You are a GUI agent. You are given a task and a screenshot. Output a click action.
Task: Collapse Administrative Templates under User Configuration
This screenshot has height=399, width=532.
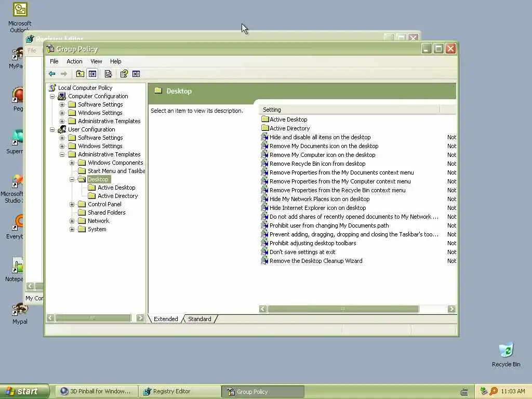pos(62,154)
